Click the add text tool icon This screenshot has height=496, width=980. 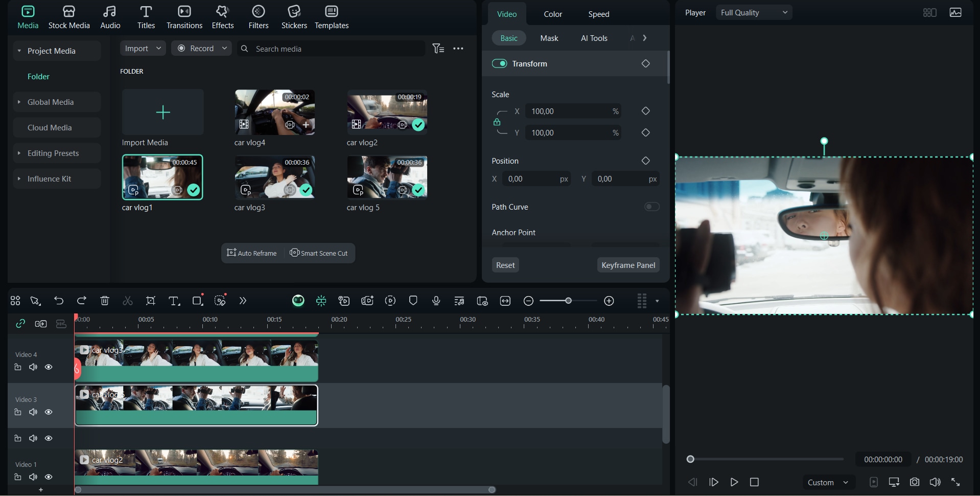174,301
